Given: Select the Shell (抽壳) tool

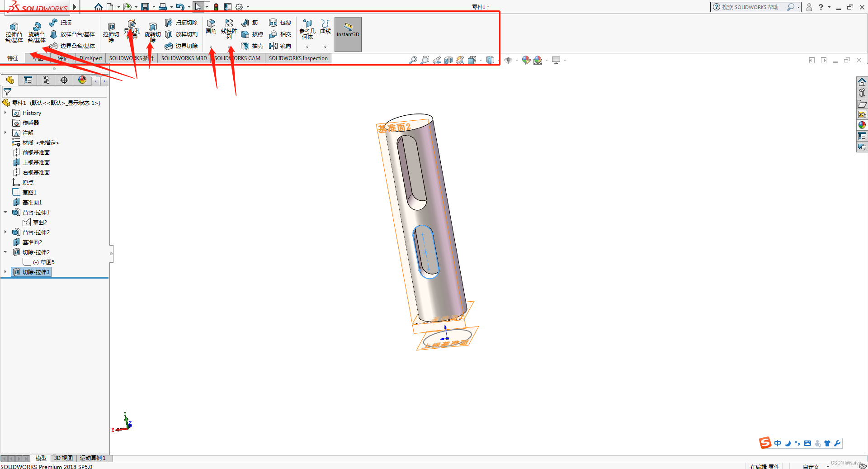Looking at the screenshot, I should point(252,46).
